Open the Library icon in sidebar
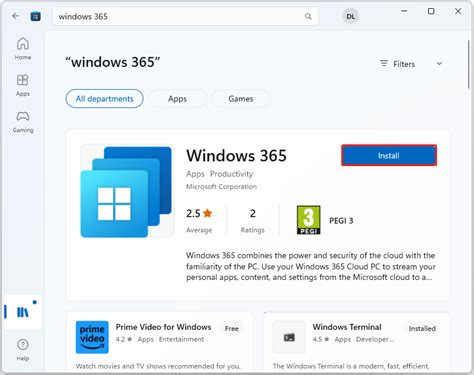474x375 pixels. click(x=23, y=312)
